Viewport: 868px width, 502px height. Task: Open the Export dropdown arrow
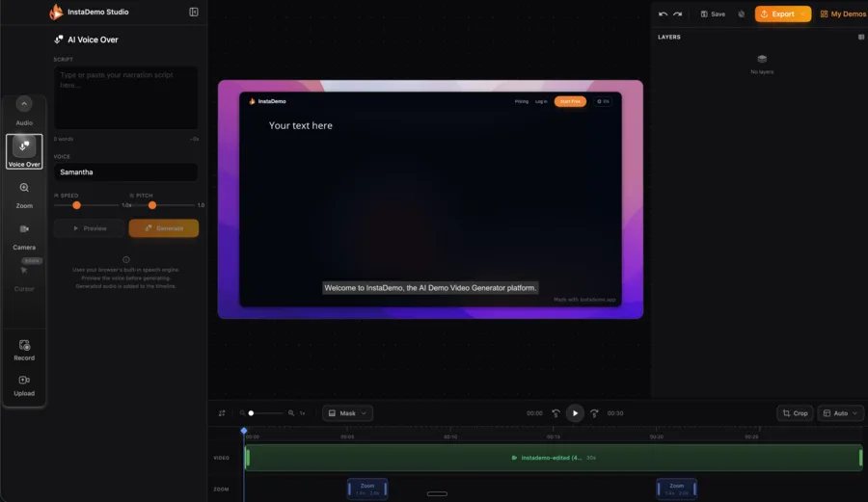(802, 13)
